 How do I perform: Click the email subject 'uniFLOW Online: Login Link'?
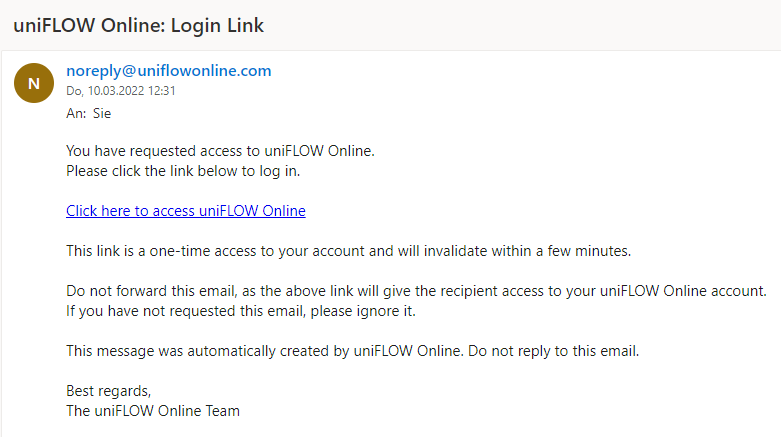point(138,25)
